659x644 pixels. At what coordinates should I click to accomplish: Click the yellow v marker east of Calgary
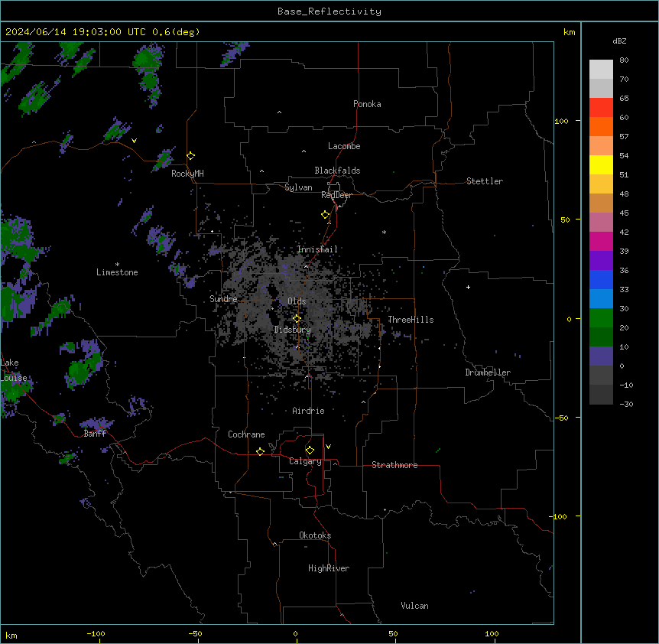[x=328, y=447]
